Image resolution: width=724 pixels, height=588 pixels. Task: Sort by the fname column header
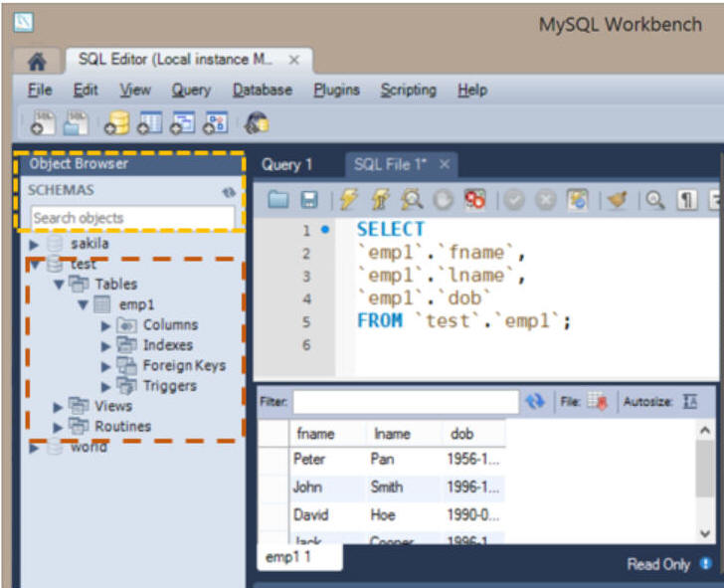[327, 434]
